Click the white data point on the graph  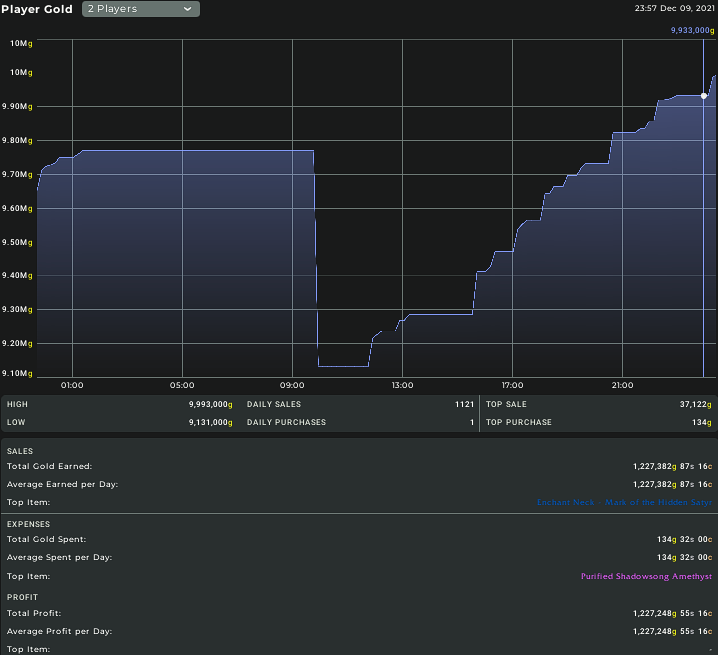tap(704, 96)
